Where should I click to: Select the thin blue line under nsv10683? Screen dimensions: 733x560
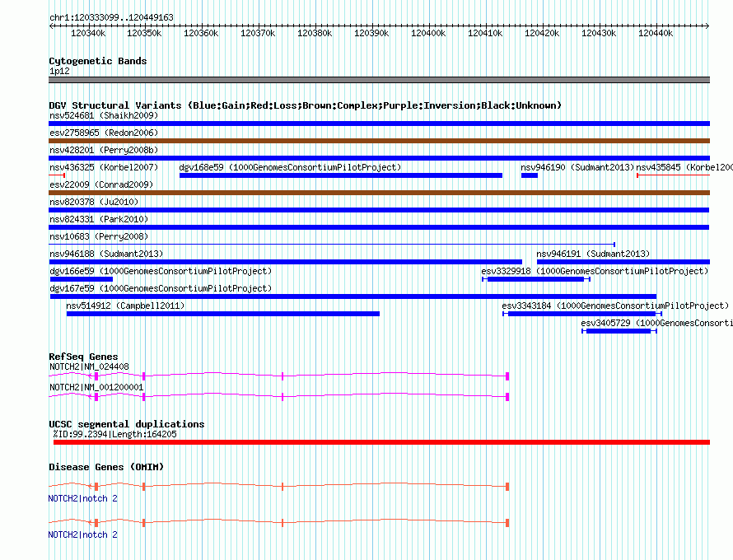pyautogui.click(x=332, y=245)
